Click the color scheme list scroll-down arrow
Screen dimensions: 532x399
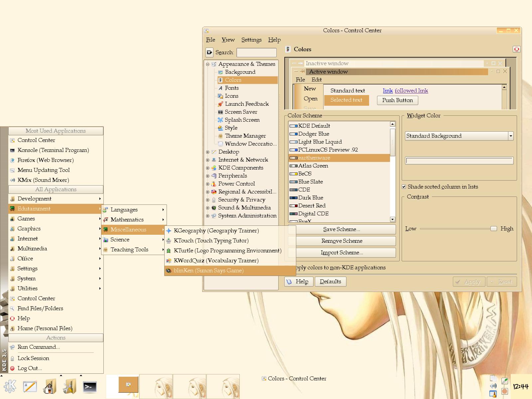[x=393, y=219]
